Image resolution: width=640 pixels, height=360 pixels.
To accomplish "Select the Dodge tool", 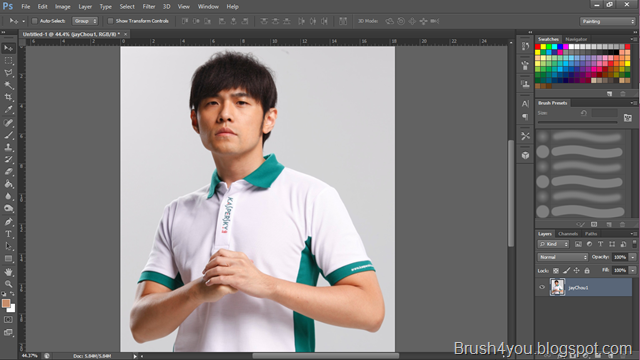I will pos(8,209).
